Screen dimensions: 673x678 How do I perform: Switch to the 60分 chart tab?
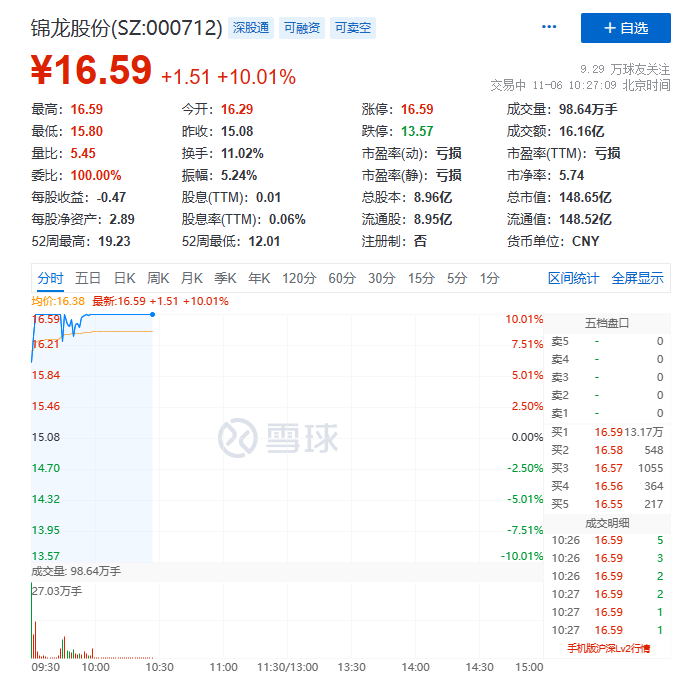[342, 278]
